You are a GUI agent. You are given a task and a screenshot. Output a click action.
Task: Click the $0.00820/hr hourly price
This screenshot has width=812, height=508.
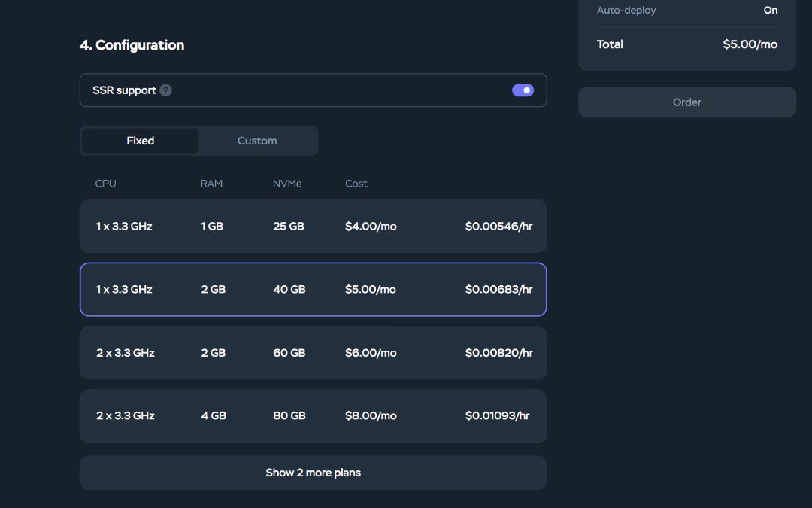[x=498, y=353]
